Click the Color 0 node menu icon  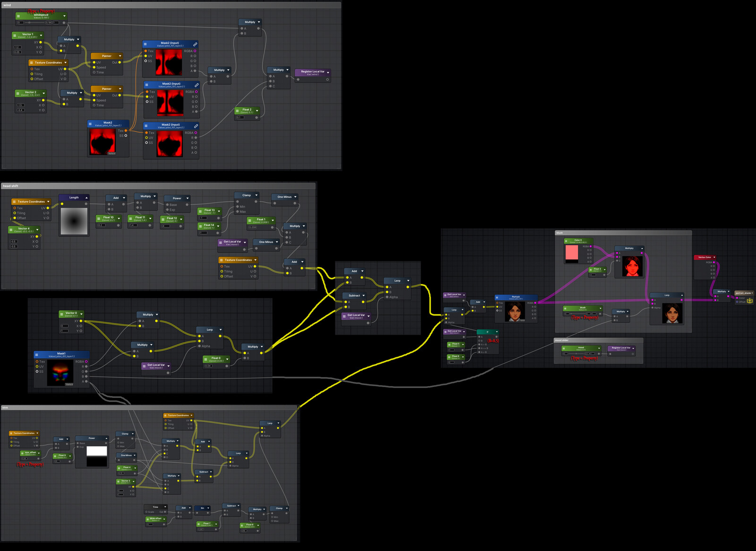(567, 241)
